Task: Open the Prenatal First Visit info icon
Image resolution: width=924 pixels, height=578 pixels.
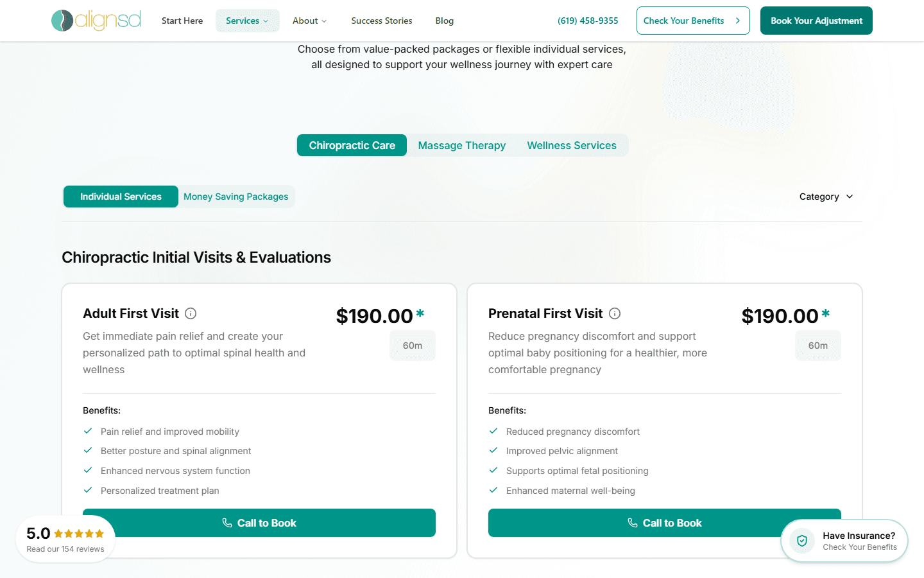Action: 615,313
